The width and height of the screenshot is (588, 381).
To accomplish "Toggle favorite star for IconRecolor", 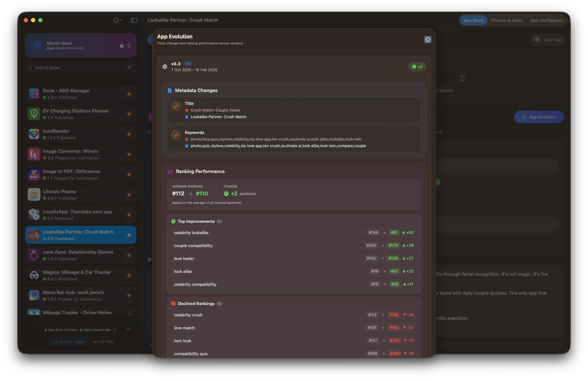I will pyautogui.click(x=129, y=134).
